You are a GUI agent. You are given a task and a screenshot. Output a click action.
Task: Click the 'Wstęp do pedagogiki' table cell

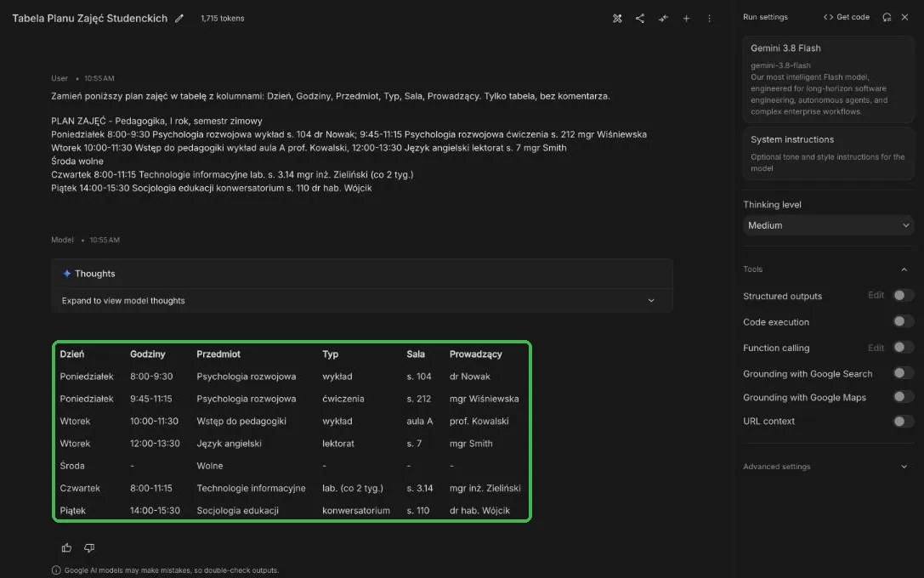click(241, 422)
